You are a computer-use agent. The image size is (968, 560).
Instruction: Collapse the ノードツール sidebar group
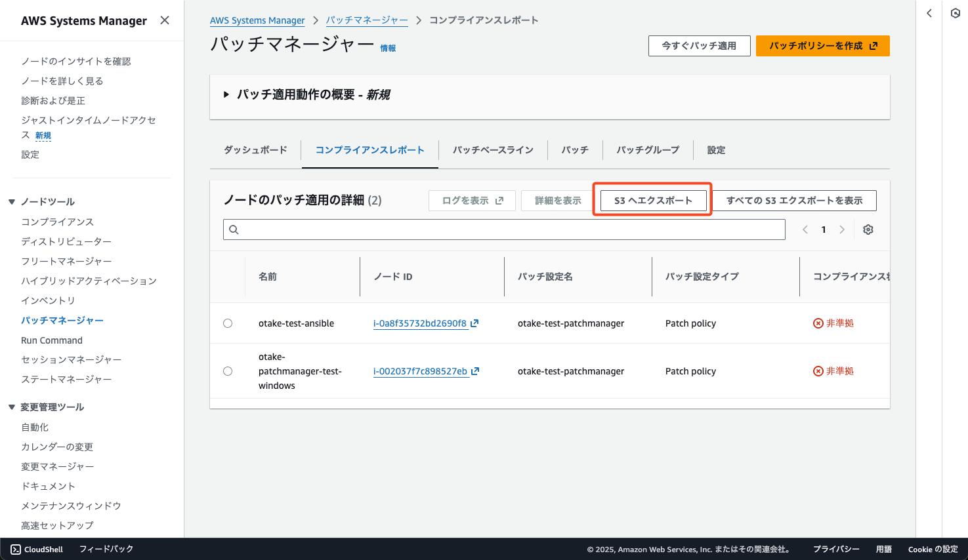[12, 202]
